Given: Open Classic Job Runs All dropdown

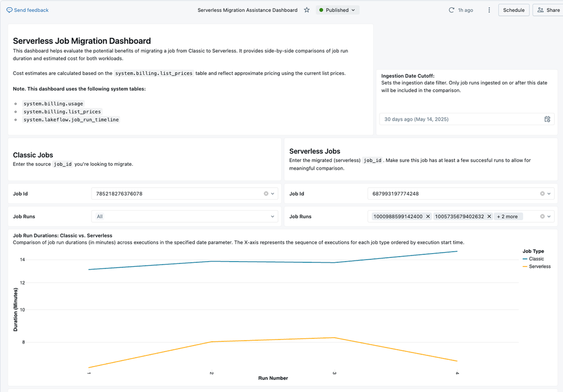Looking at the screenshot, I should 184,217.
